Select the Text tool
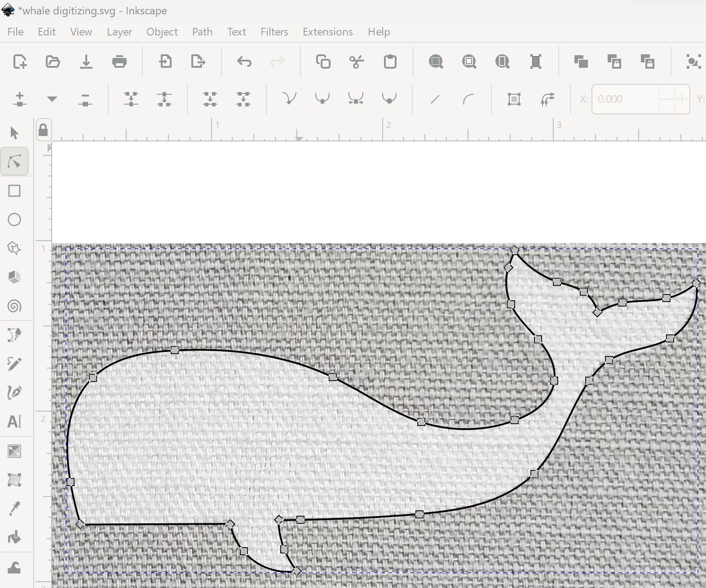Viewport: 706px width, 588px height. point(14,421)
